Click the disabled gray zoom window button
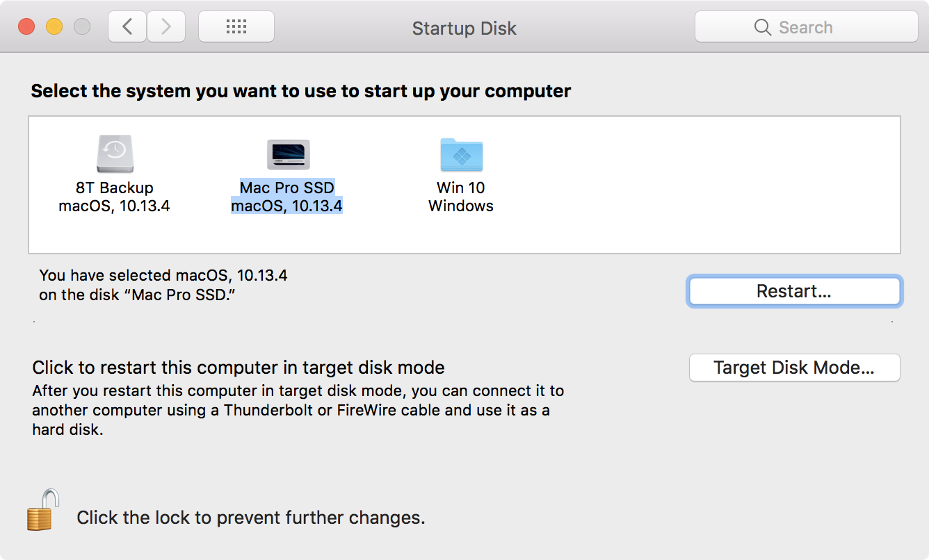This screenshot has width=929, height=560. click(x=82, y=27)
